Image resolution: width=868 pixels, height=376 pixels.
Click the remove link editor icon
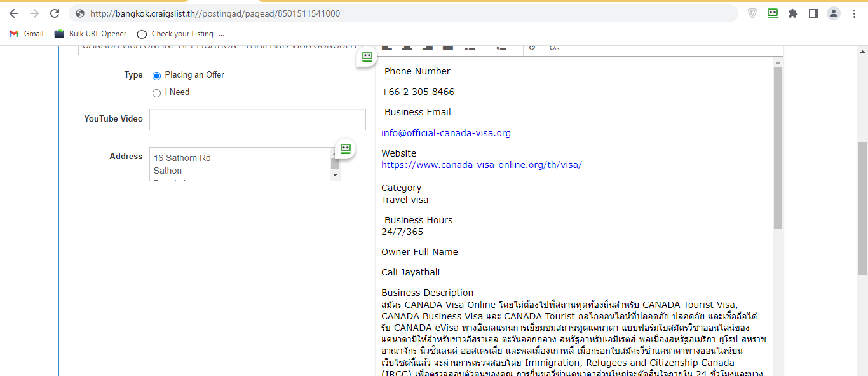click(554, 47)
